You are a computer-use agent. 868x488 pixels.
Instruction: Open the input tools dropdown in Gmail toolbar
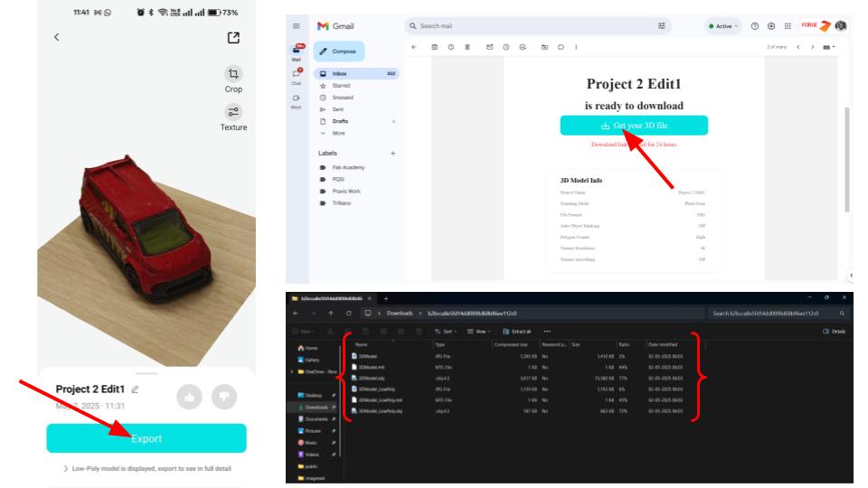click(829, 47)
